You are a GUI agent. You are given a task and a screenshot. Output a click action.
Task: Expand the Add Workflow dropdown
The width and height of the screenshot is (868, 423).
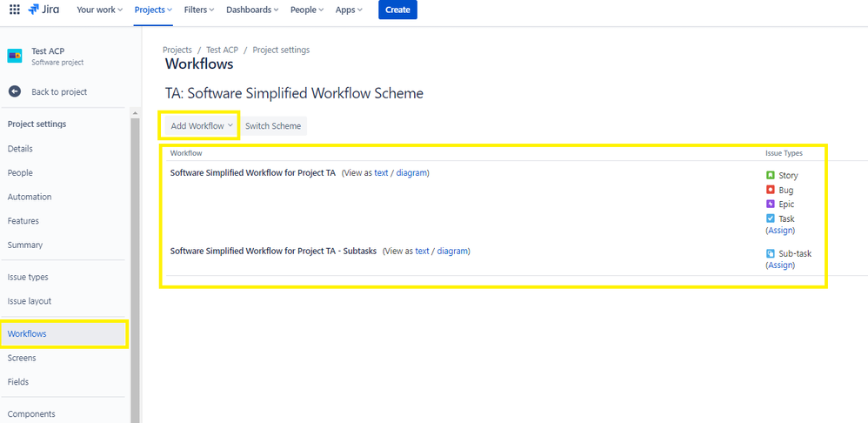202,125
